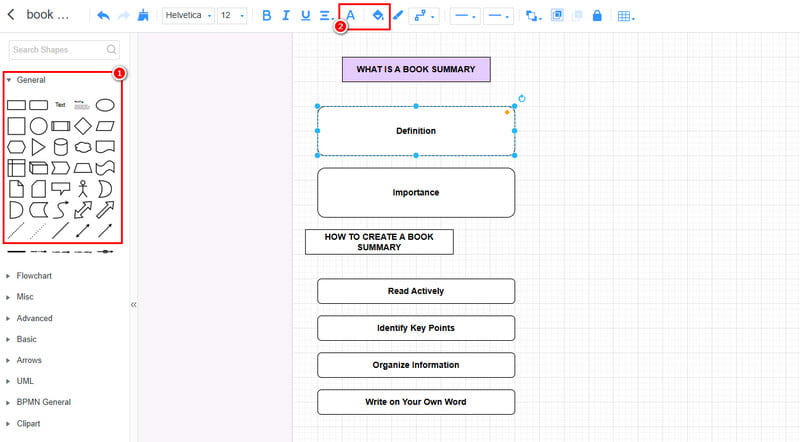This screenshot has width=800, height=442.
Task: Select the Importance box on canvas
Action: (x=416, y=192)
